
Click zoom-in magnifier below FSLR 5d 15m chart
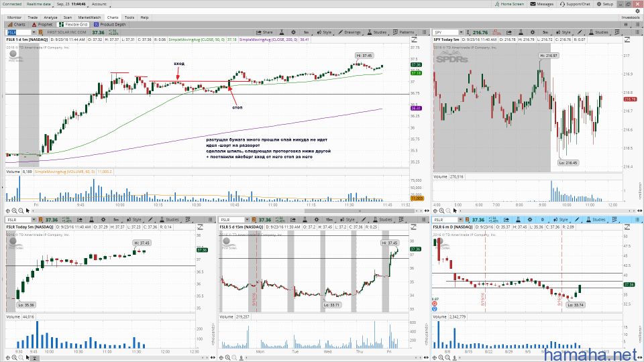point(228,357)
